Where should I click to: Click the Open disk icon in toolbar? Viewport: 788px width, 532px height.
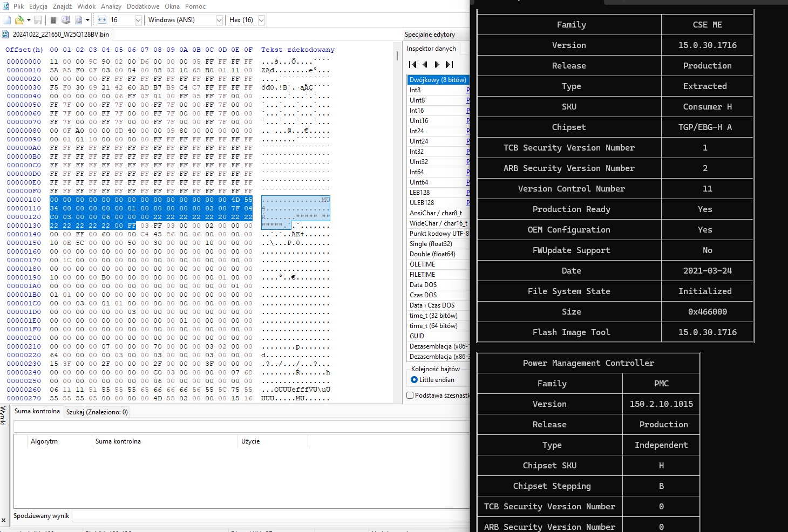pyautogui.click(x=66, y=20)
